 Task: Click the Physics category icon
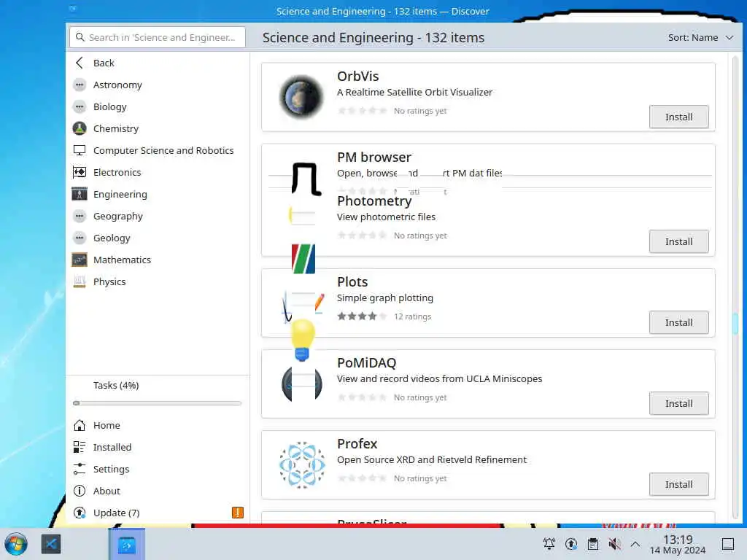[80, 282]
